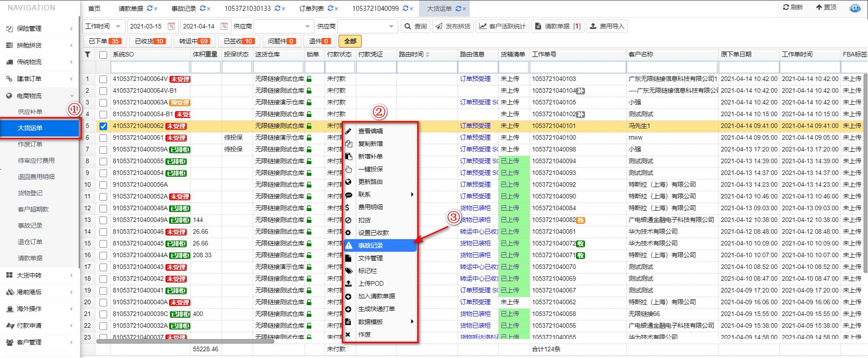Click the lock icon in row 1
Image resolution: width=868 pixels, height=358 pixels.
click(309, 79)
